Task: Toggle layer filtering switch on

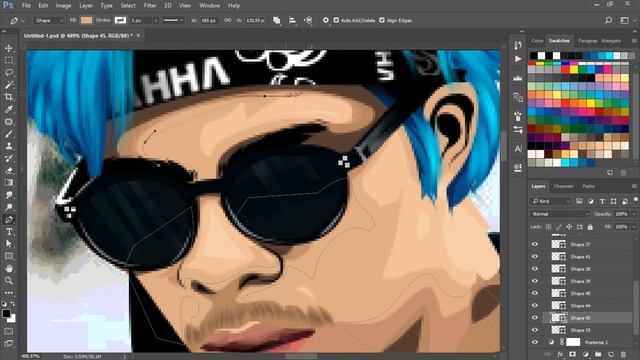Action: pos(635,200)
